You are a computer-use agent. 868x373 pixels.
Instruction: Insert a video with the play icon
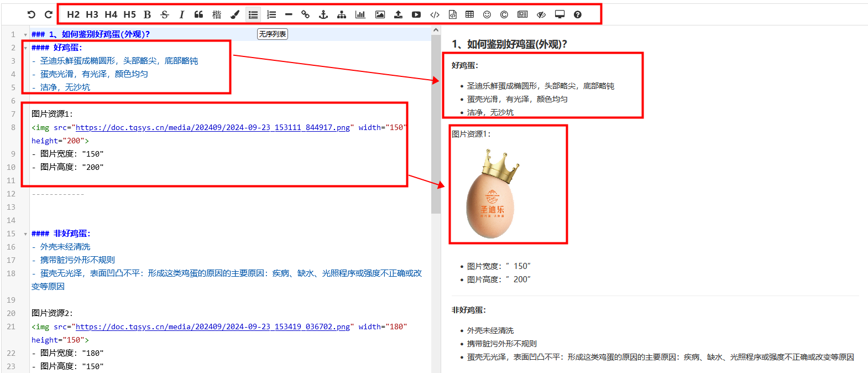point(416,14)
